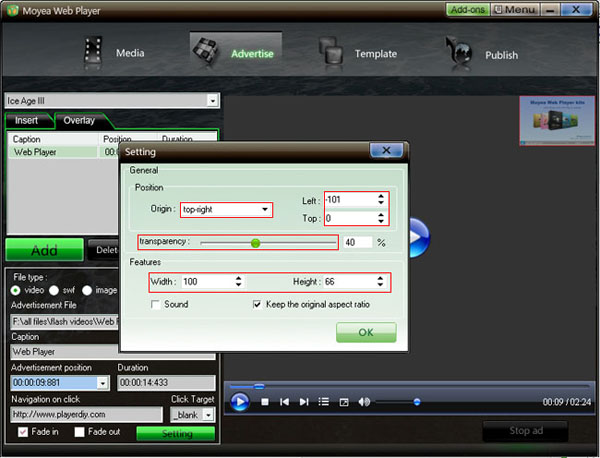
Task: Mute with the speaker icon
Action: pyautogui.click(x=364, y=402)
